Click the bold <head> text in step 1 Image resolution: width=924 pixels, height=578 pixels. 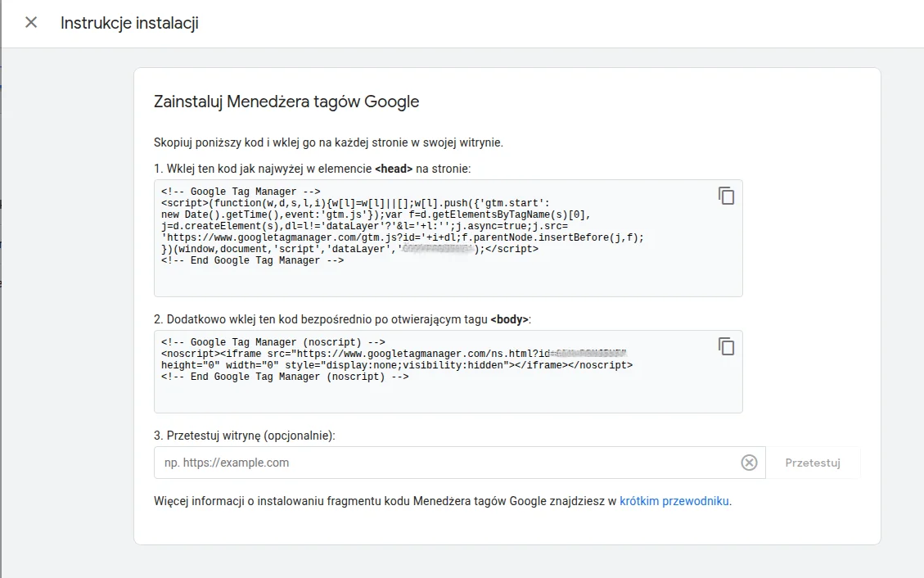(394, 169)
